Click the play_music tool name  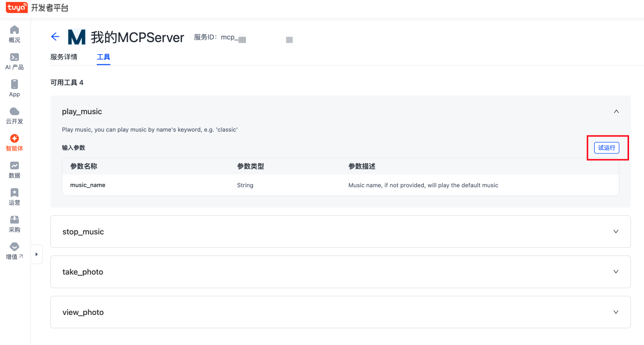82,112
